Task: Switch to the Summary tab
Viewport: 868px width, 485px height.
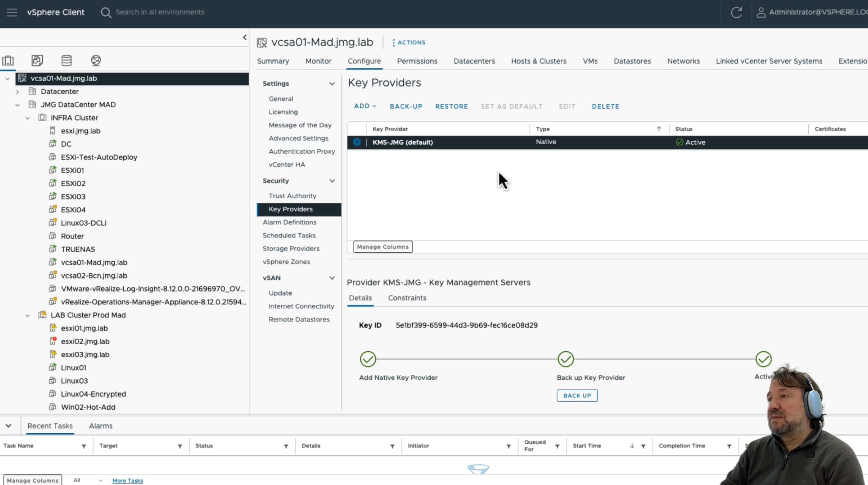Action: (273, 61)
